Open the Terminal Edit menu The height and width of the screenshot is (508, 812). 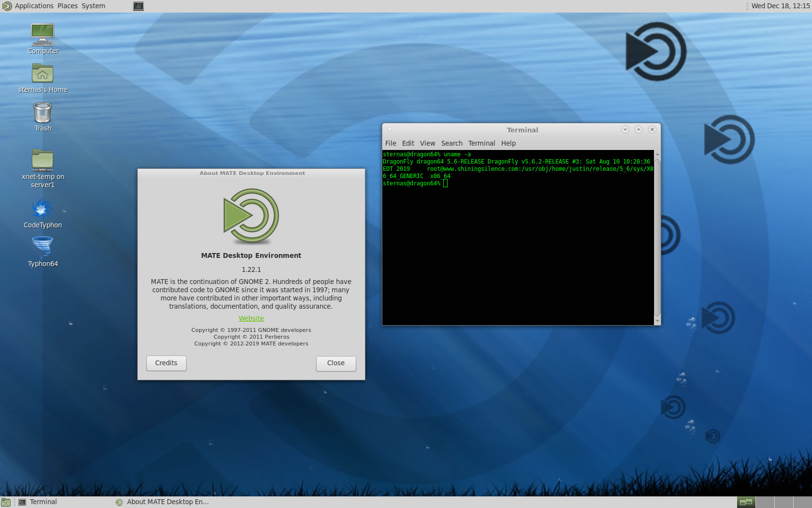coord(408,143)
